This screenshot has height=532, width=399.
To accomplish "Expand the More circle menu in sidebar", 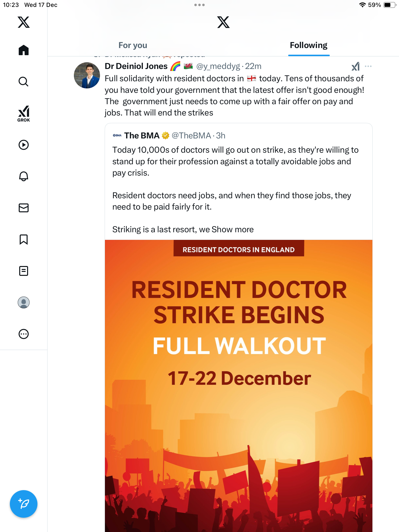I will point(24,334).
